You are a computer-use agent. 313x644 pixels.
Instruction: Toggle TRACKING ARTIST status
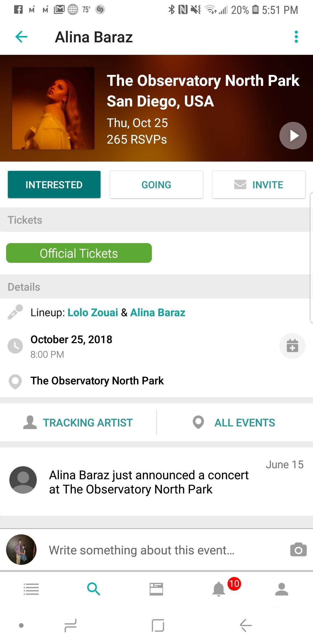(78, 423)
